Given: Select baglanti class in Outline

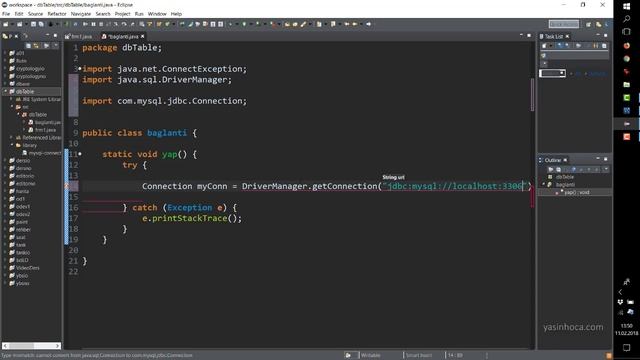Looking at the screenshot, I should [x=565, y=184].
